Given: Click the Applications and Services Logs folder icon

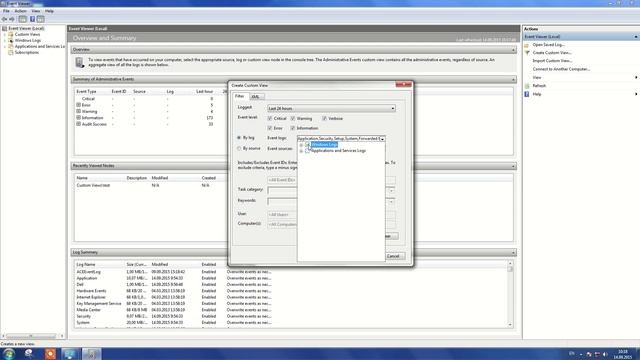Looking at the screenshot, I should (11, 47).
